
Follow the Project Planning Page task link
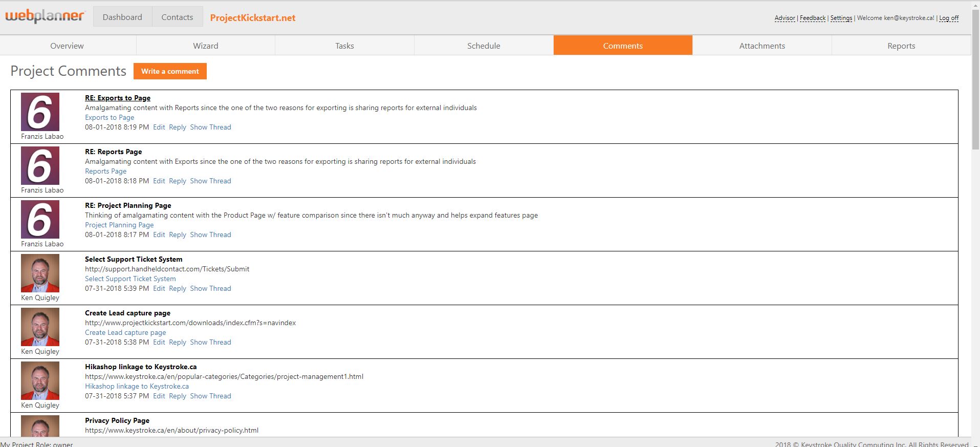coord(119,225)
